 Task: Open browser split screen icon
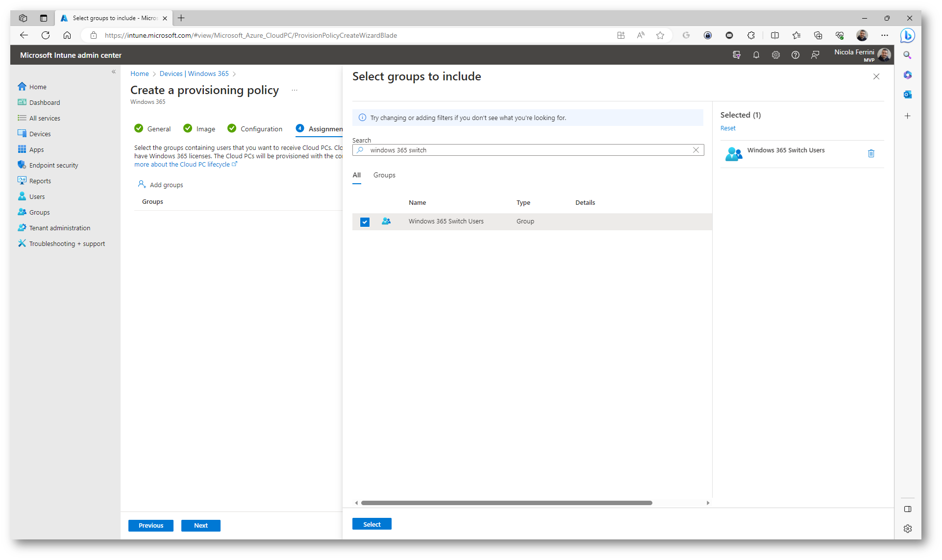(x=775, y=35)
